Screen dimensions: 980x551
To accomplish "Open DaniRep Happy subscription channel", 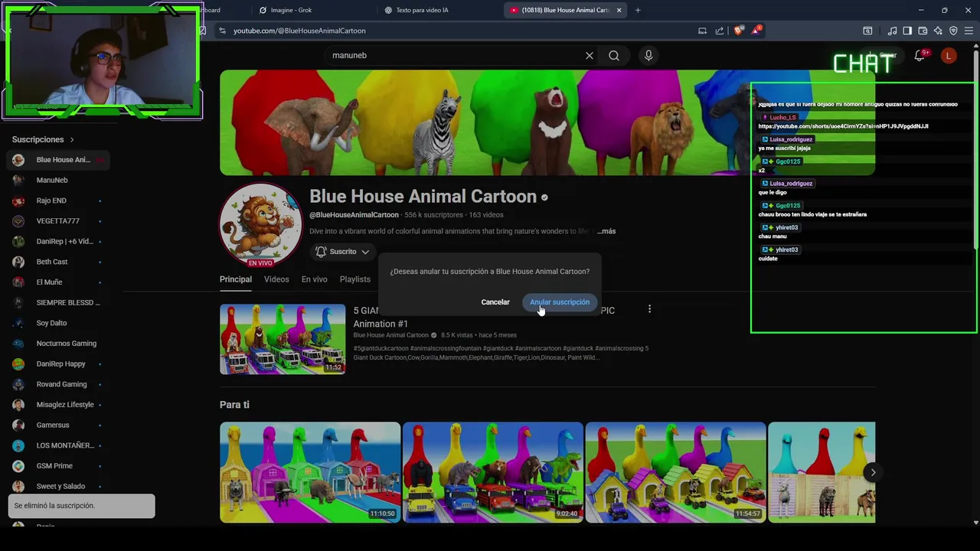I will (x=58, y=364).
